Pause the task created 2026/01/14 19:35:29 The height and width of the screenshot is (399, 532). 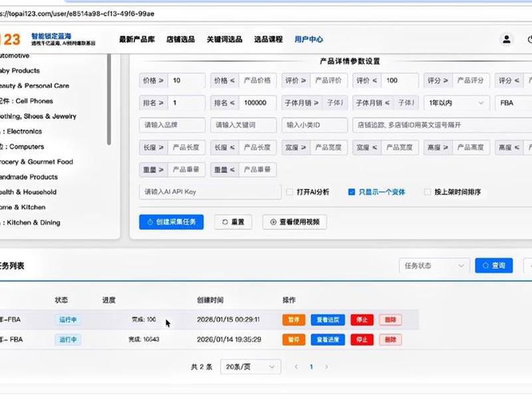[x=294, y=340]
